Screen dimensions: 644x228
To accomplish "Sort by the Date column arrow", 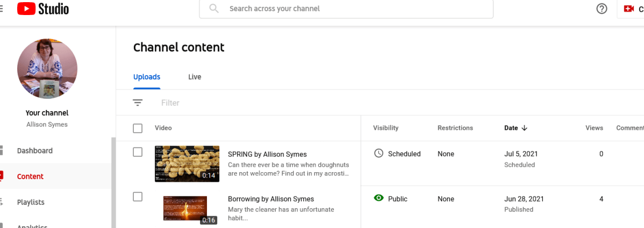I will point(525,128).
